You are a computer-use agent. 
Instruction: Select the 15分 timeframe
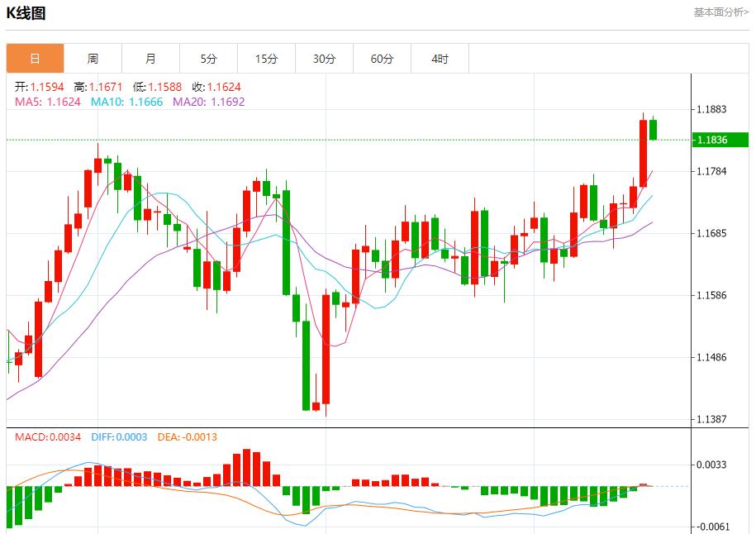[x=267, y=58]
